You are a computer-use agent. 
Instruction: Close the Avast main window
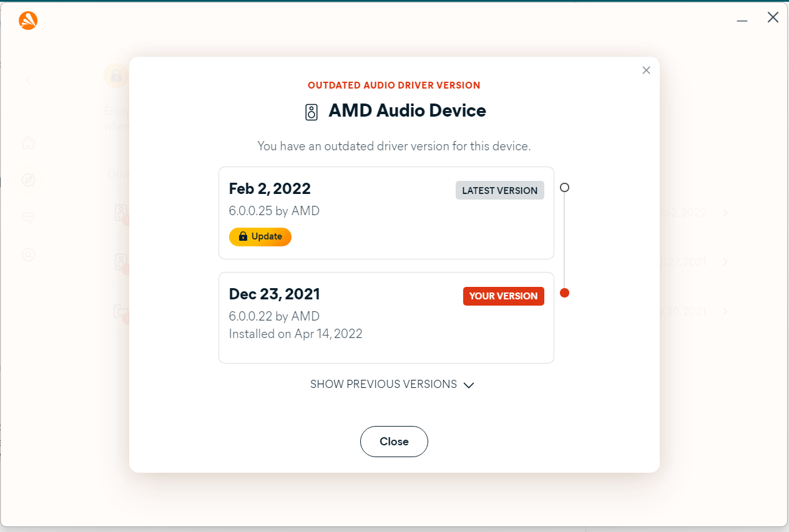773,17
